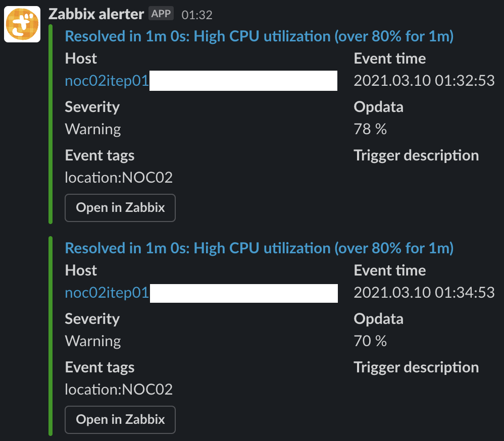Click Open in Zabbix in second alert
The image size is (504, 441).
(120, 420)
